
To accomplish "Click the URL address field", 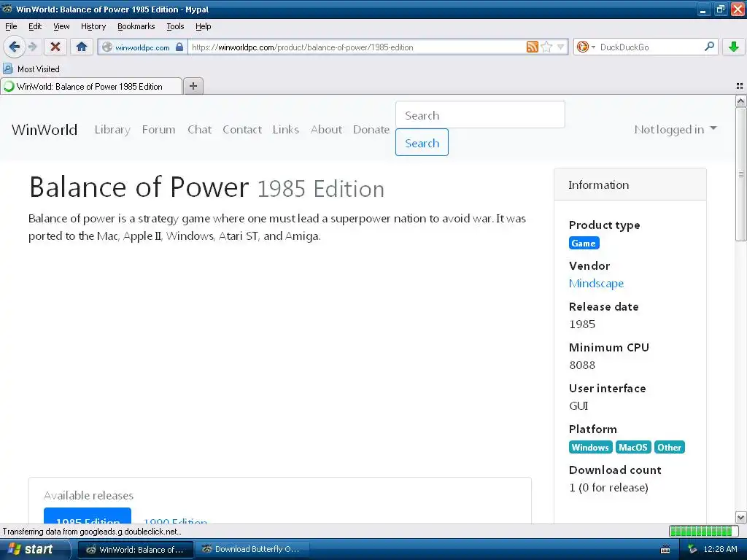I will (357, 47).
